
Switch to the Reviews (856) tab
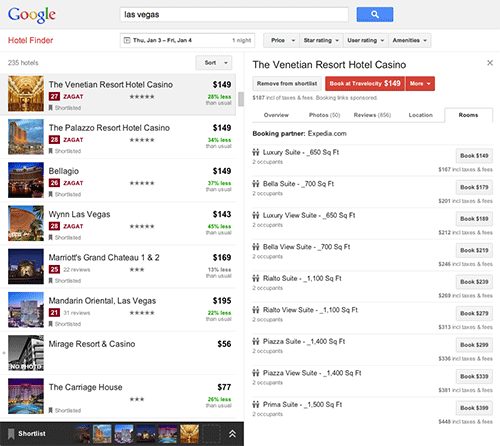click(372, 115)
